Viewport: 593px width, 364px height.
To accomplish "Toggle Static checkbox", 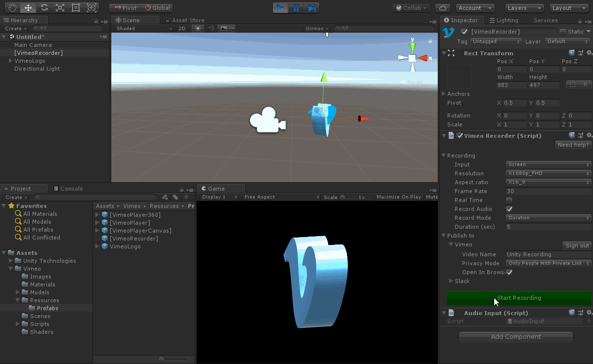I will pos(563,32).
